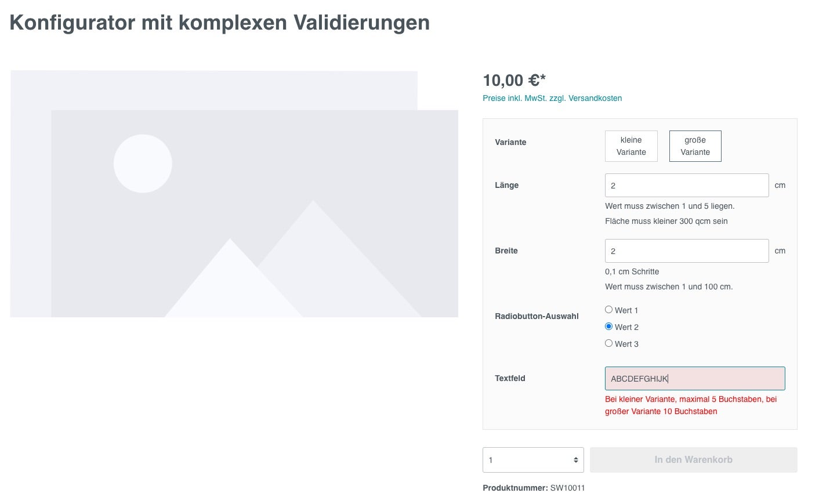This screenshot has height=504, width=819.
Task: Select the "kleine Variante" option
Action: coord(631,146)
